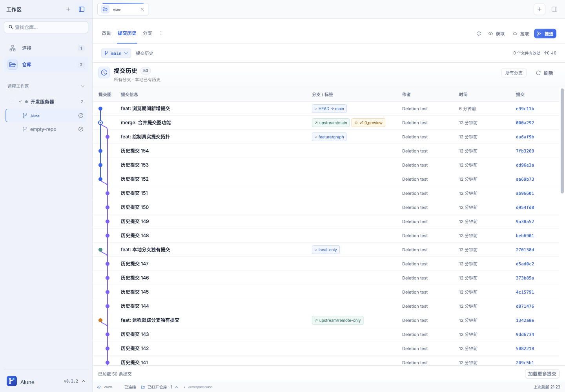Click the 推送 push button
565x392 pixels.
545,34
